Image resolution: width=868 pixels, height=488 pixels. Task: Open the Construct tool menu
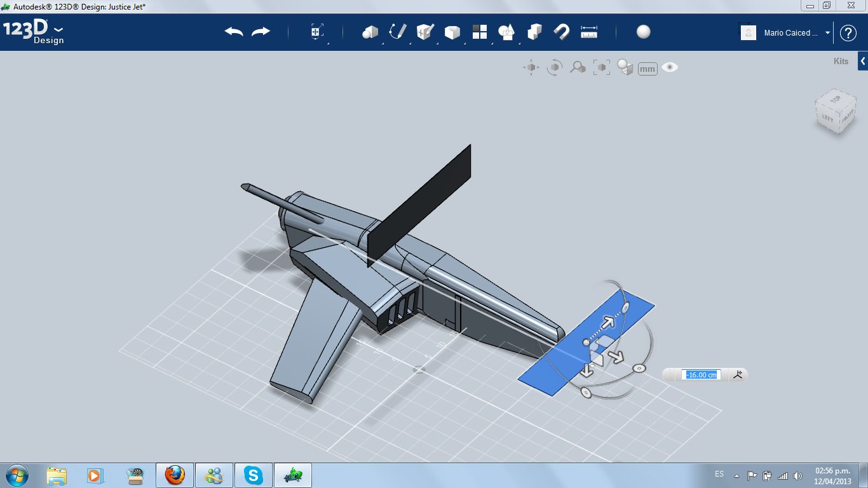click(425, 32)
